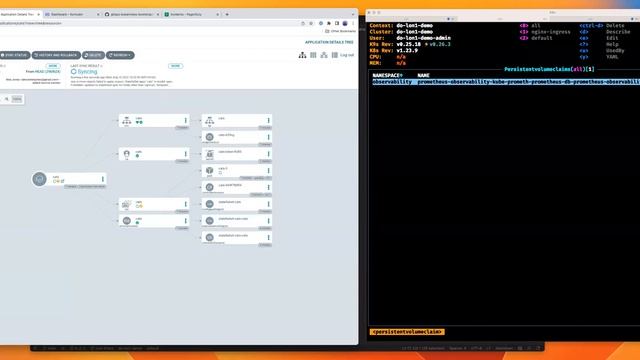Click the Edit shortcut hint in k9s

point(612,38)
